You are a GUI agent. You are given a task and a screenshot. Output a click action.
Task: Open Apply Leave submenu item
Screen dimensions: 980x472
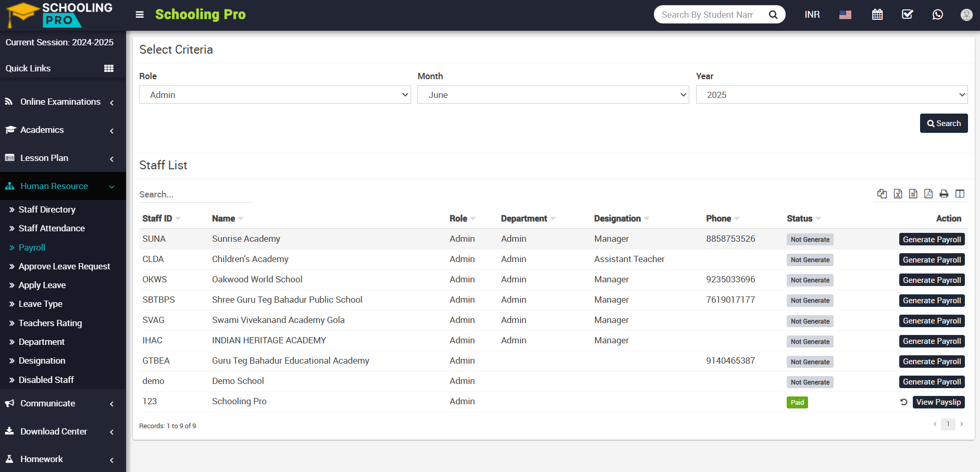(x=42, y=285)
